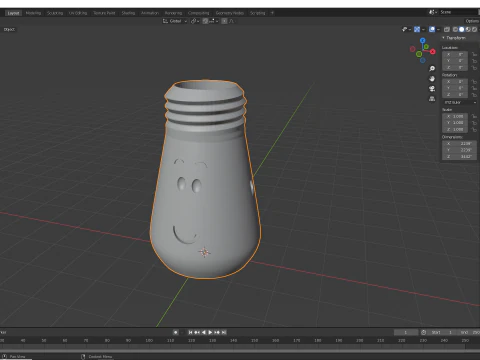
Task: Toggle the show gizmo button
Action: [417, 29]
